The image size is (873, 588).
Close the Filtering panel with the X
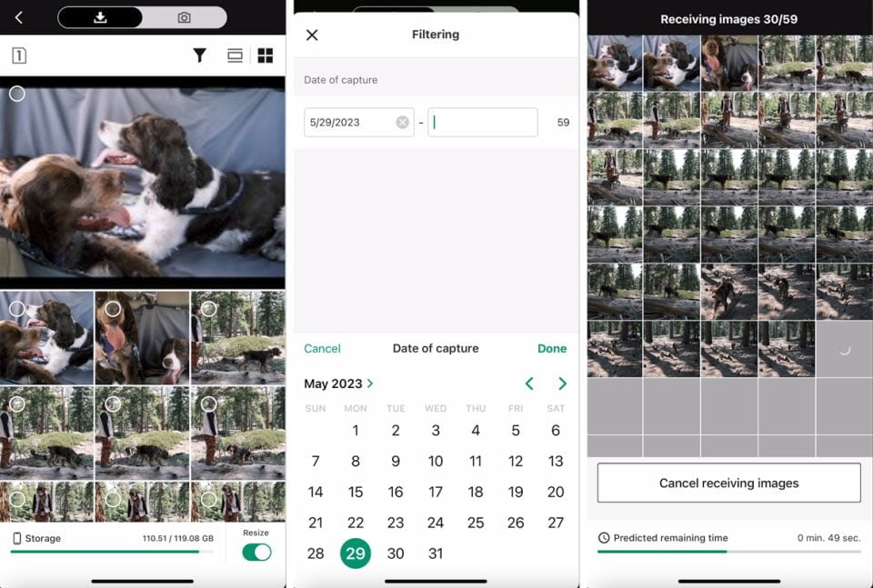point(313,35)
